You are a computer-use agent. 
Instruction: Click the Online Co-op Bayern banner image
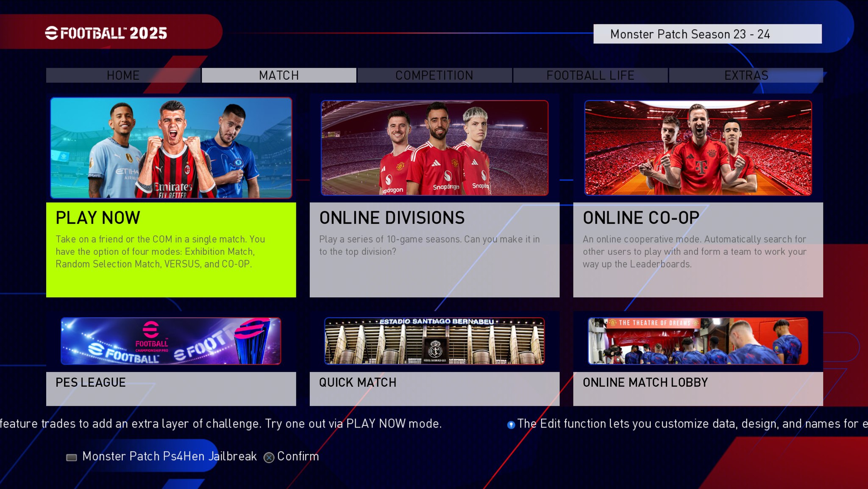pyautogui.click(x=698, y=148)
